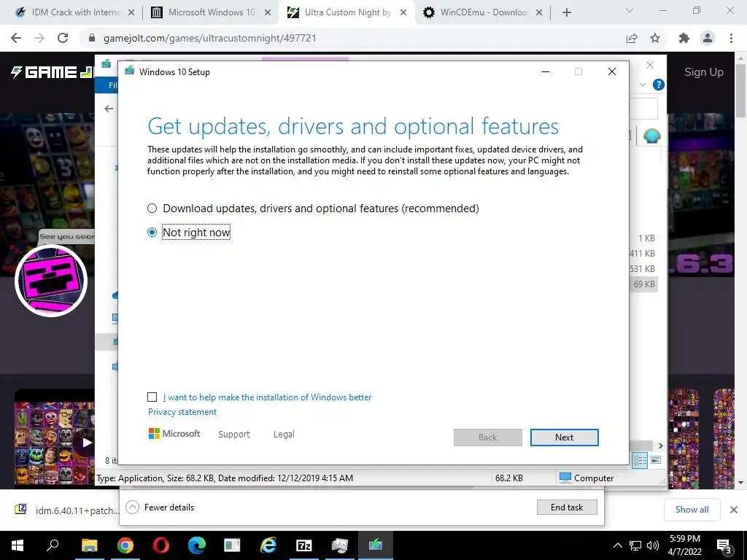Open Opera from taskbar

tap(161, 545)
